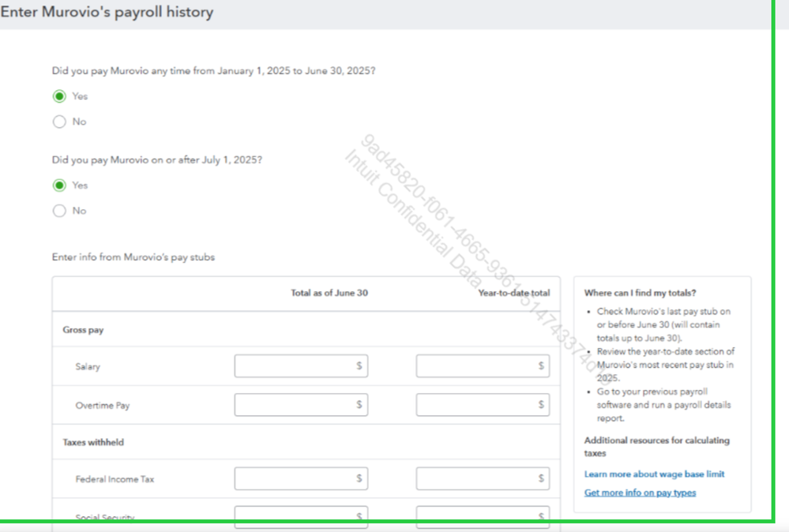Viewport: 789px width, 532px height.
Task: Click the Federal Income Tax June 30 field
Action: coord(301,478)
